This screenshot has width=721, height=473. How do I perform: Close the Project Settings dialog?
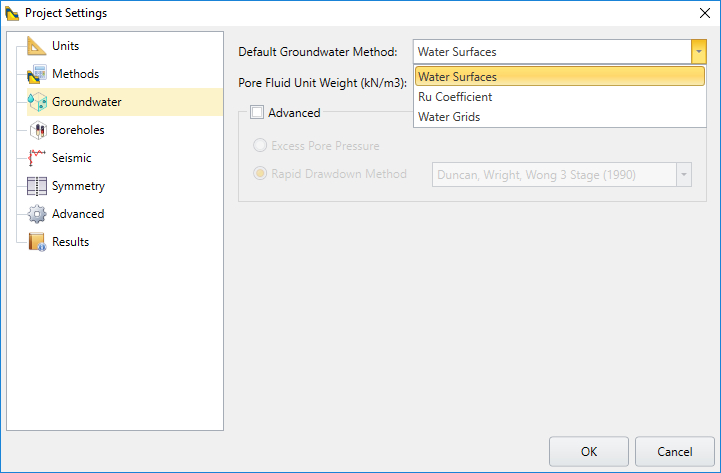point(704,13)
